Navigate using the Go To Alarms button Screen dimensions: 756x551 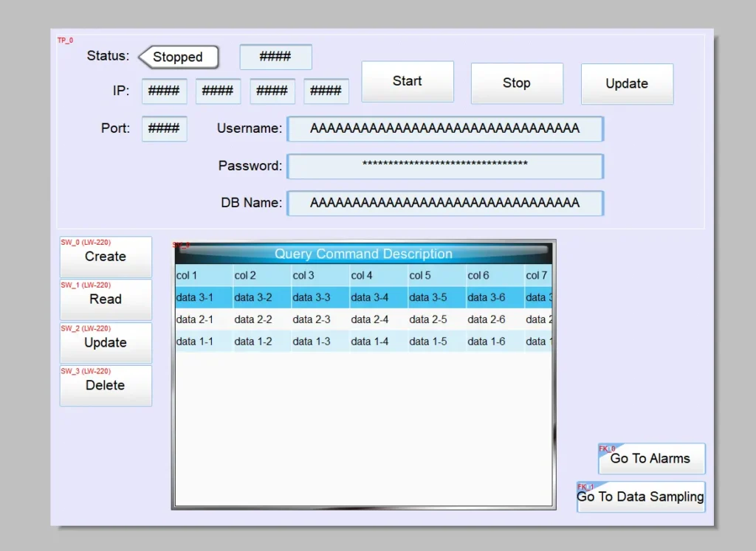pyautogui.click(x=650, y=459)
